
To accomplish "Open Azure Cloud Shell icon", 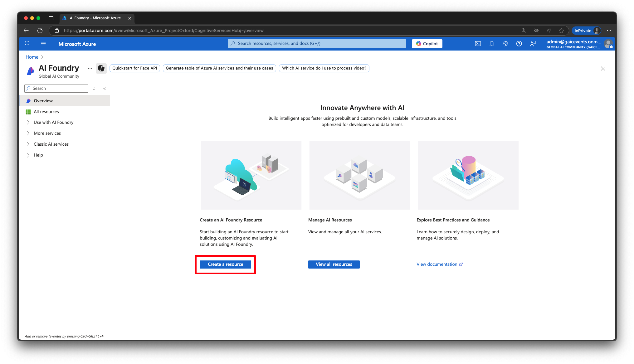I will click(478, 44).
